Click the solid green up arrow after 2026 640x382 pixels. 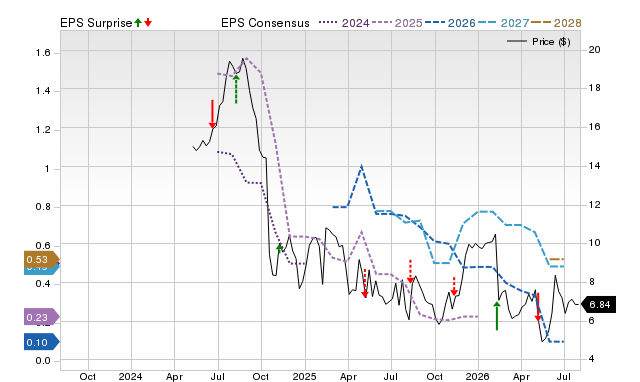coord(497,316)
